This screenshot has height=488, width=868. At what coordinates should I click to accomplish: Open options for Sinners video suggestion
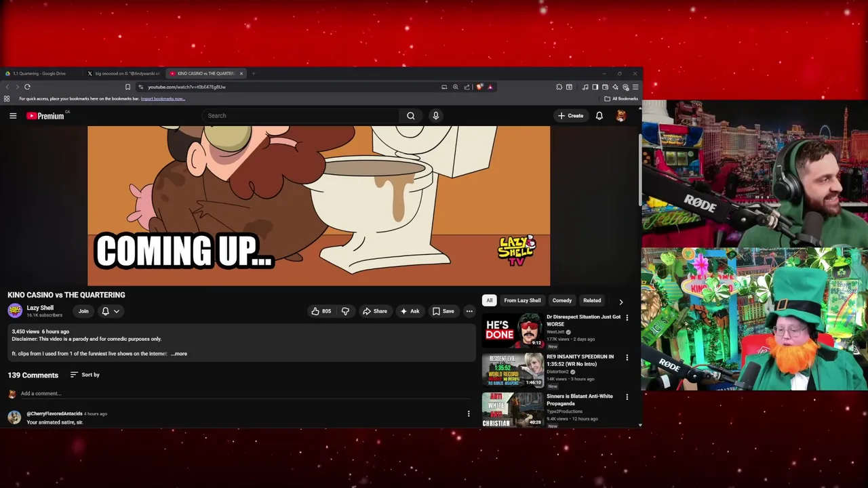[627, 397]
